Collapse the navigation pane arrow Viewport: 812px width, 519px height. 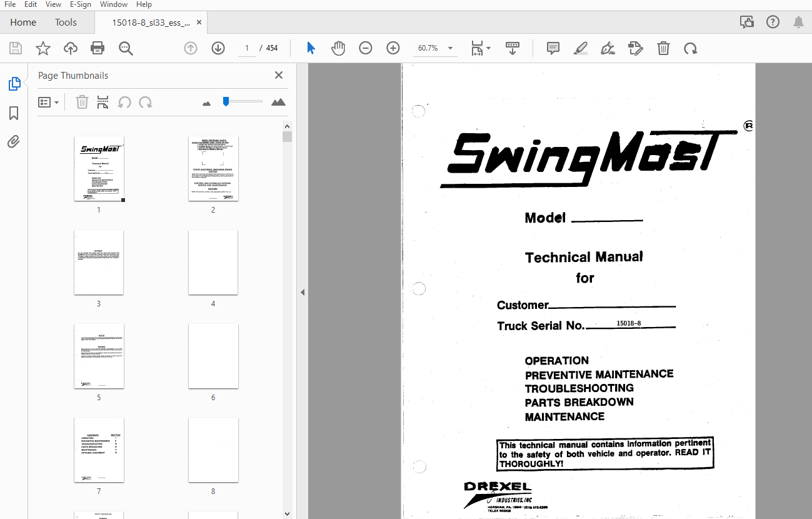pyautogui.click(x=303, y=292)
